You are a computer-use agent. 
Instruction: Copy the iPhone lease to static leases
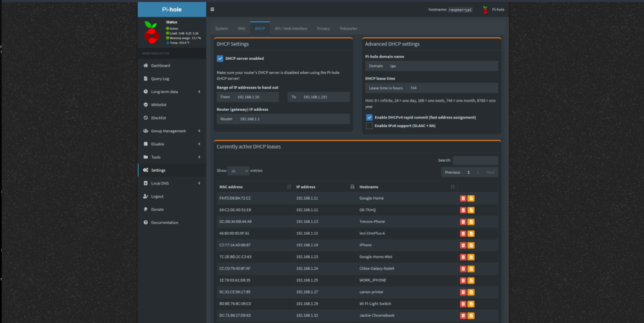click(x=471, y=246)
